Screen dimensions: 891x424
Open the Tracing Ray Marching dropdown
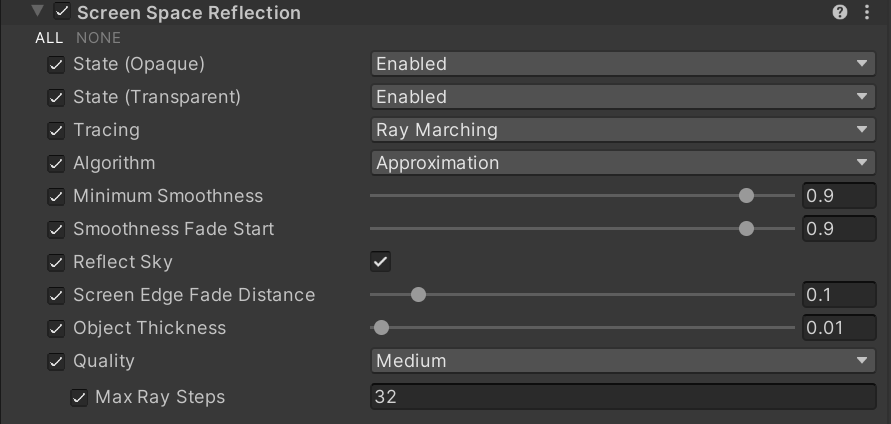622,130
